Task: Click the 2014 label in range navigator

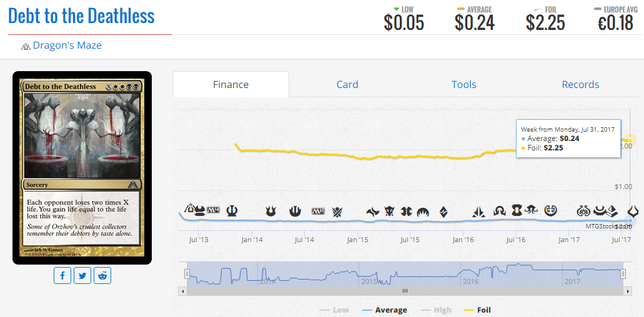Action: point(267,281)
